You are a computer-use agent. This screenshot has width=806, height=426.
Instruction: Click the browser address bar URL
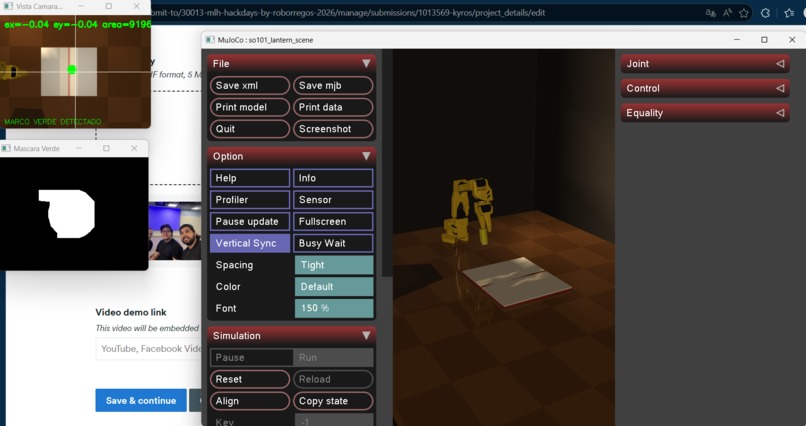tap(349, 13)
